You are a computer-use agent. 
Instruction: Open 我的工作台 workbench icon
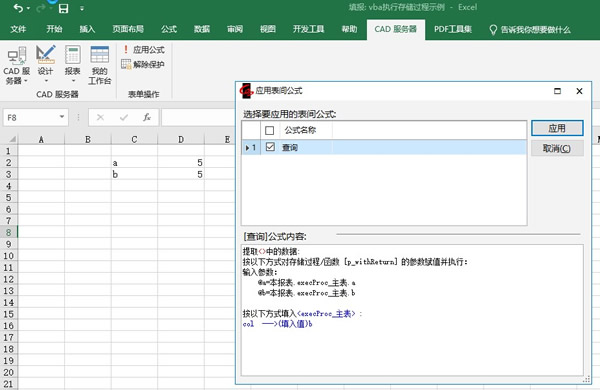[x=99, y=65]
